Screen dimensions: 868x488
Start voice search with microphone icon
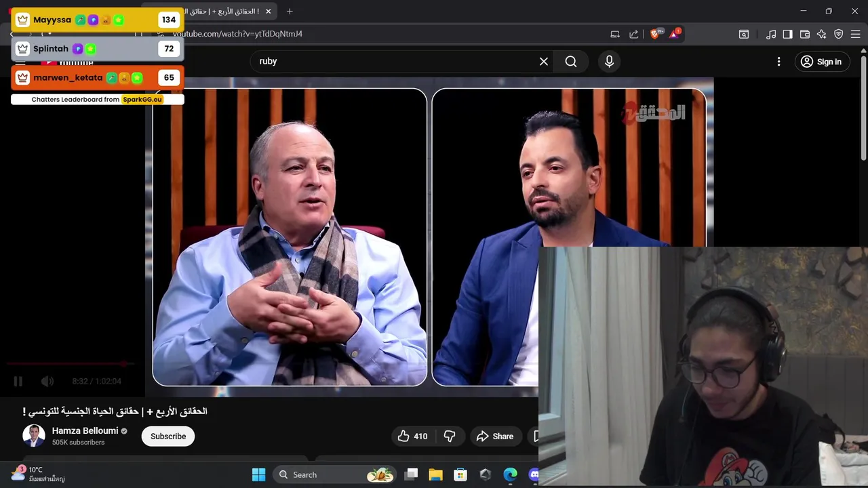click(x=609, y=62)
